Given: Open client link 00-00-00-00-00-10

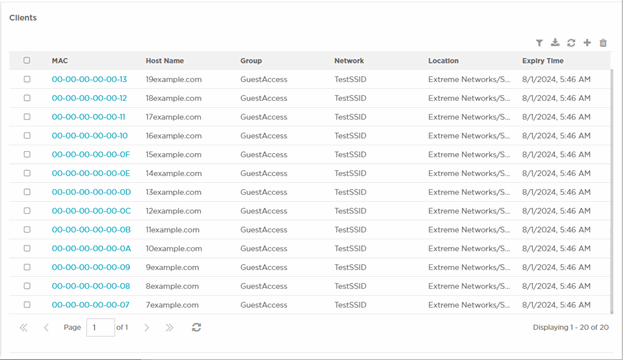Looking at the screenshot, I should coord(90,136).
